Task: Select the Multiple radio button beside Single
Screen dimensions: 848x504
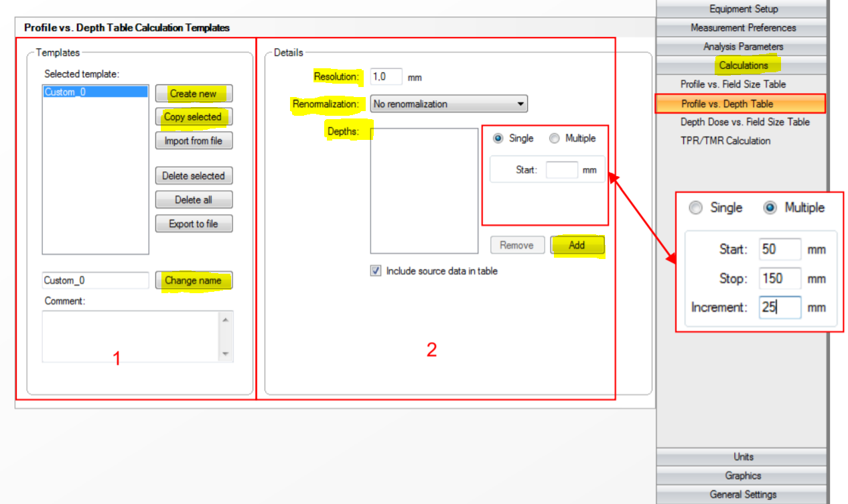Action: 555,139
